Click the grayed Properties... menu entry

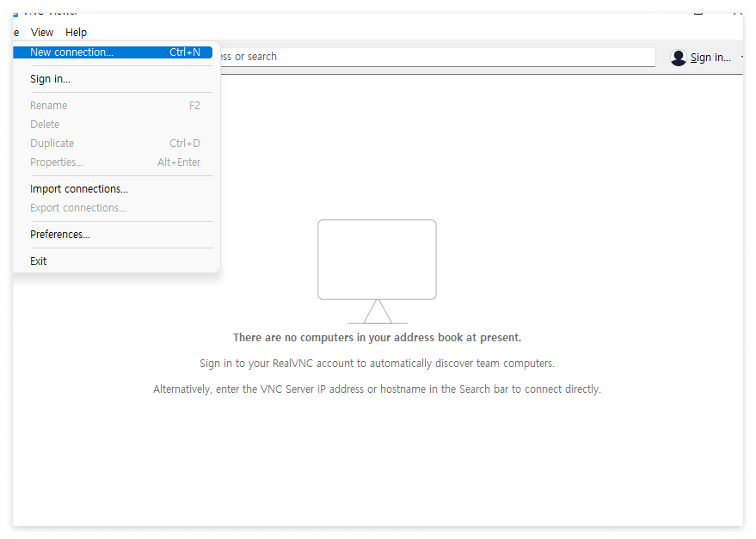pyautogui.click(x=113, y=162)
